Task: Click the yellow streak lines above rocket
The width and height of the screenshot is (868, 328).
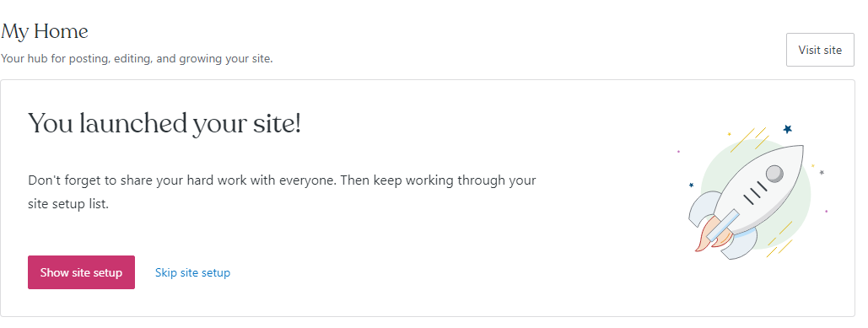Action: pos(748,139)
